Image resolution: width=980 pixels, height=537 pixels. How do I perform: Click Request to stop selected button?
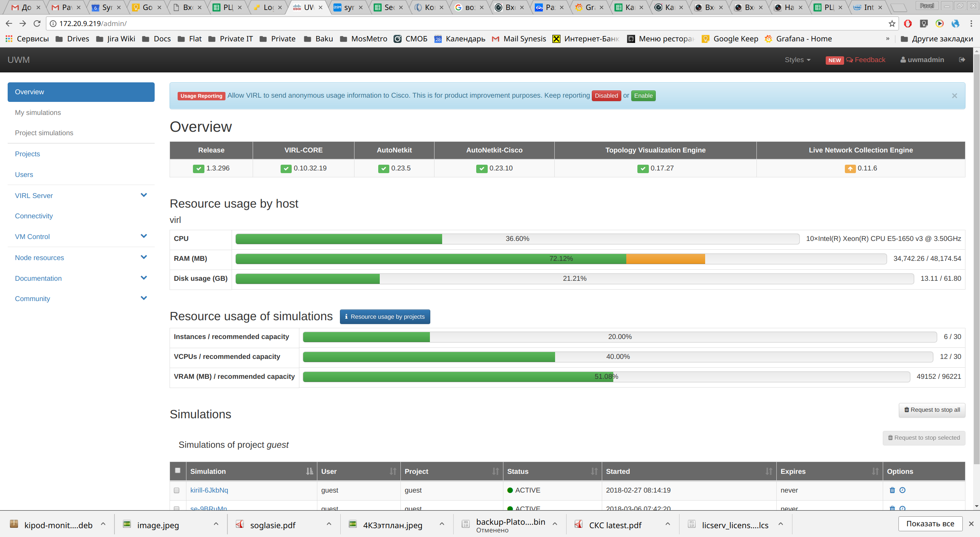point(924,438)
